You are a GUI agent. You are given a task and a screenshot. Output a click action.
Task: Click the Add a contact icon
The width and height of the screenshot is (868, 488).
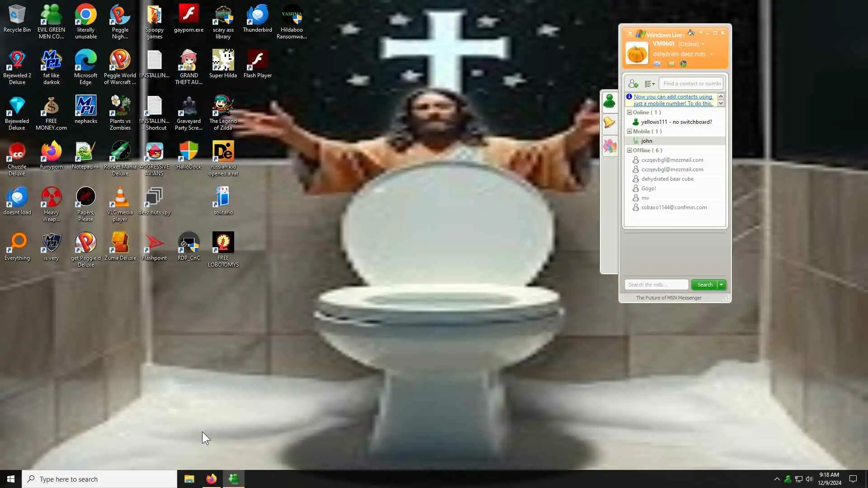pos(633,84)
